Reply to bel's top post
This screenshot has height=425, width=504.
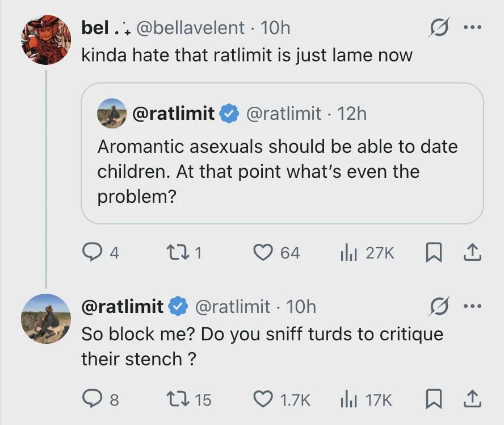[91, 252]
